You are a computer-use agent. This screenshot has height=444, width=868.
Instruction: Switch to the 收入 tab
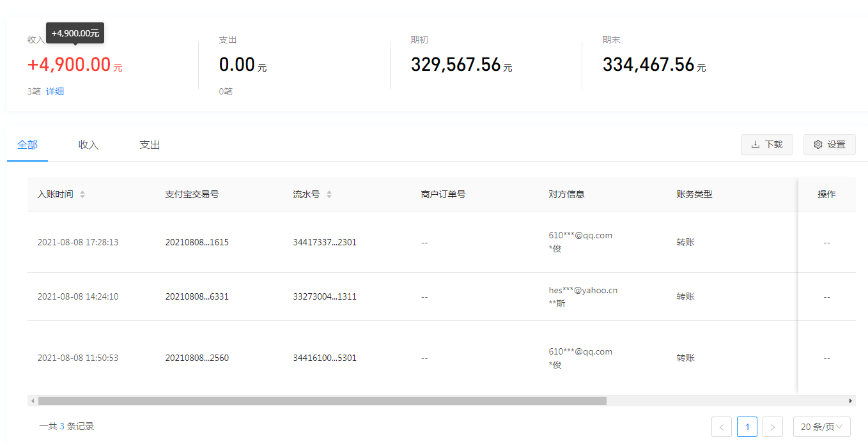pos(88,145)
